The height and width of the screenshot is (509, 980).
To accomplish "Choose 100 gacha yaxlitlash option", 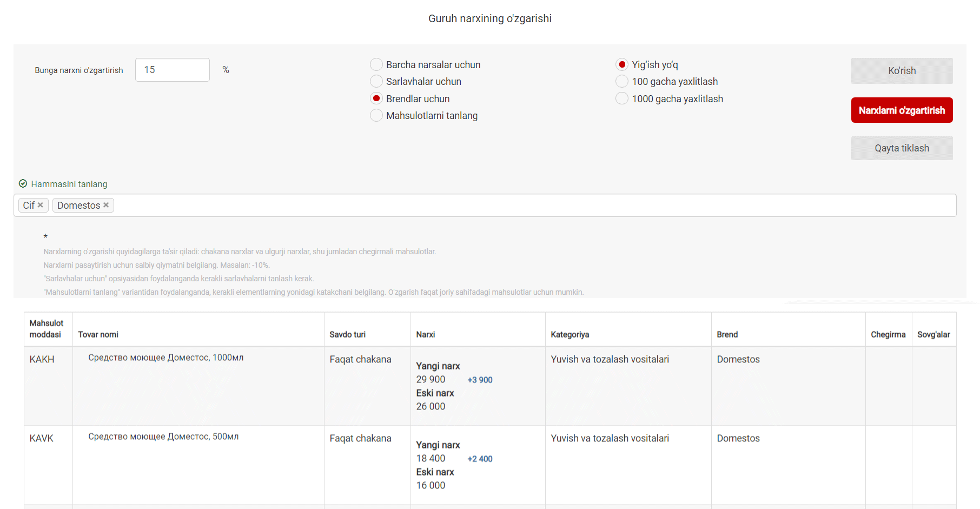I will (x=622, y=82).
